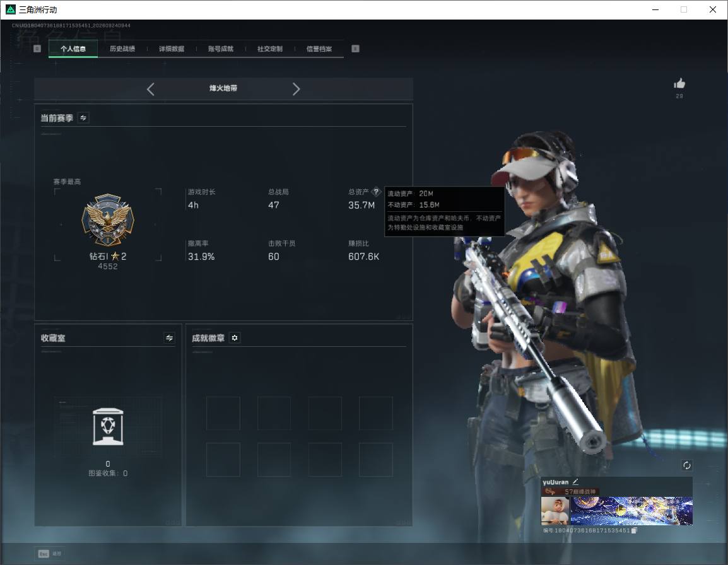Click 不动资产 15.6M in the tooltip
Image resolution: width=728 pixels, height=565 pixels.
(x=413, y=205)
